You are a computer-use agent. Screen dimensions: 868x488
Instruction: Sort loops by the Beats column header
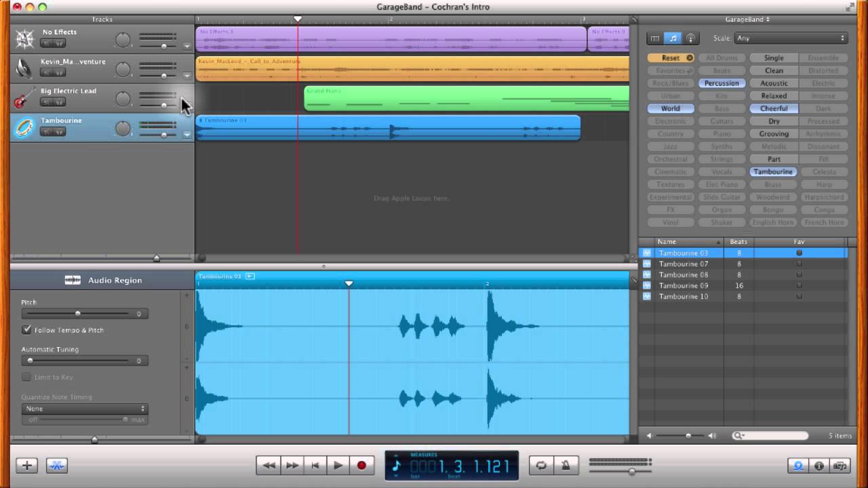[738, 242]
